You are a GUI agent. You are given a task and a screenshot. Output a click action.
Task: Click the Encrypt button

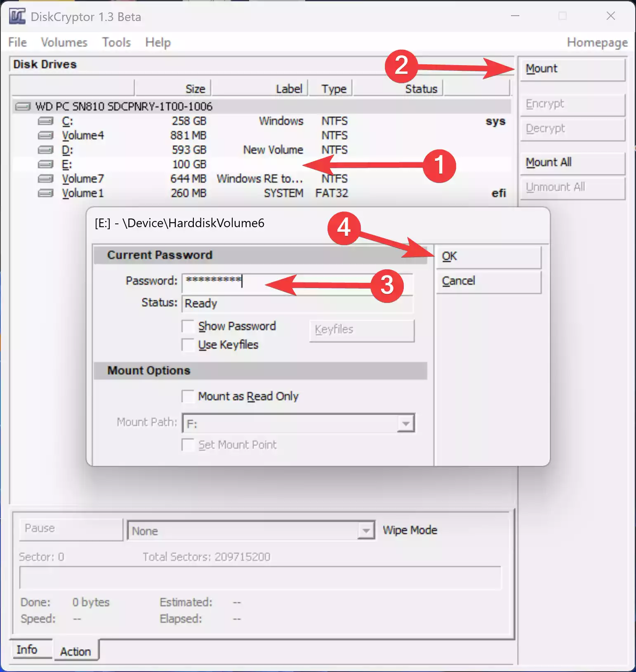pos(573,105)
